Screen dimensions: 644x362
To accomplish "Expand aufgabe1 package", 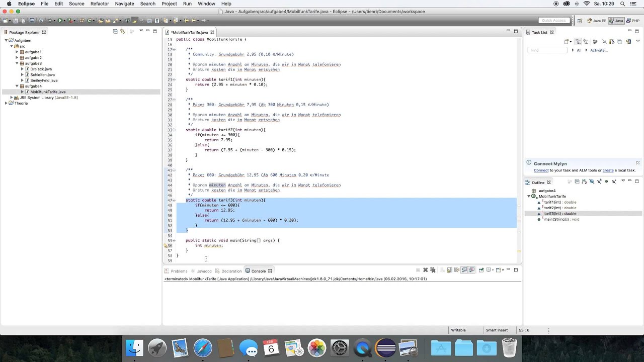I will pyautogui.click(x=17, y=52).
